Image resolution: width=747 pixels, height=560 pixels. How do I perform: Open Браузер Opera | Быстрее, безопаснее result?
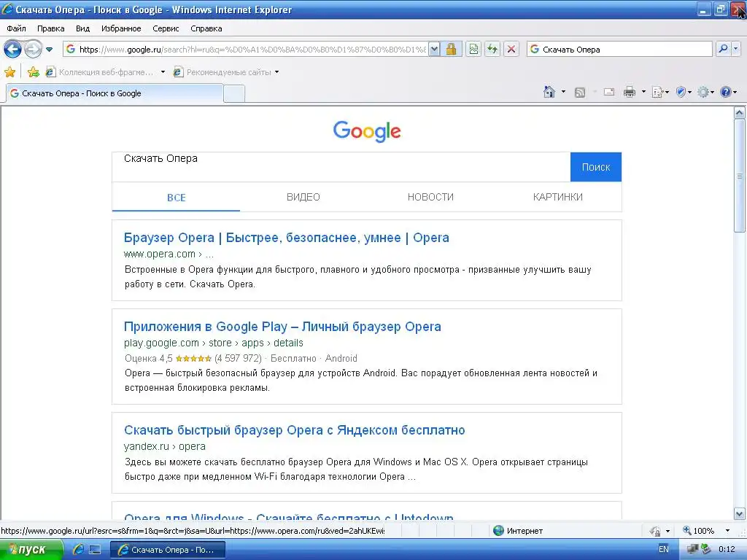tap(286, 238)
